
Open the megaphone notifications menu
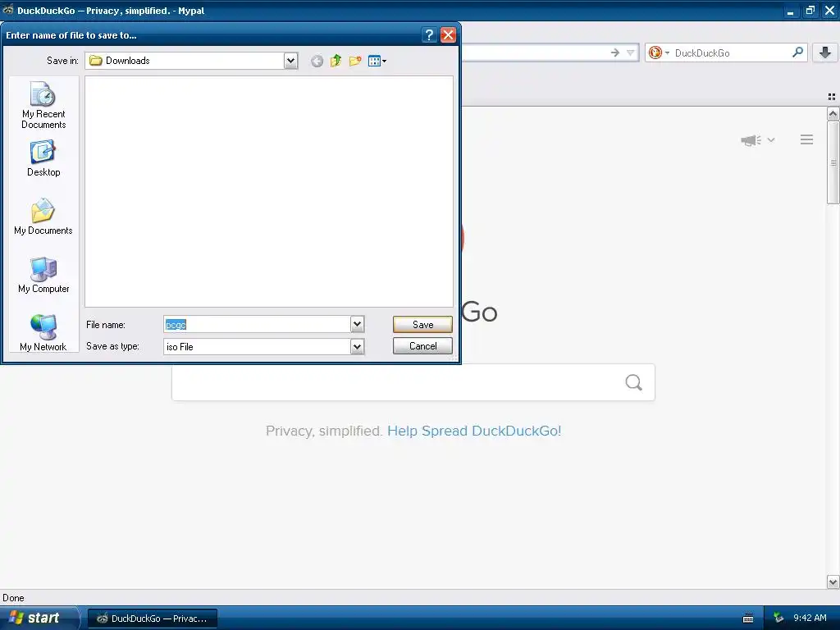pyautogui.click(x=757, y=139)
